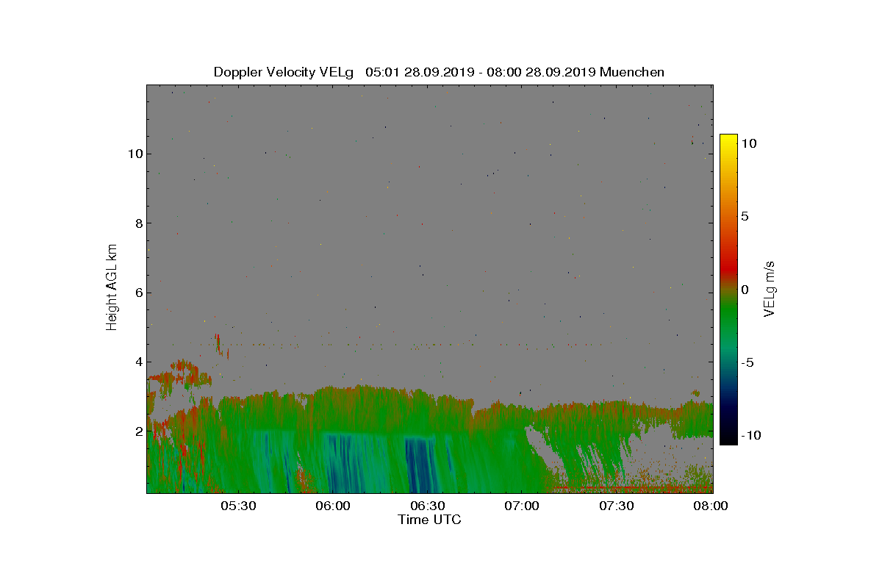Click the '06:00' time tick label

click(333, 506)
